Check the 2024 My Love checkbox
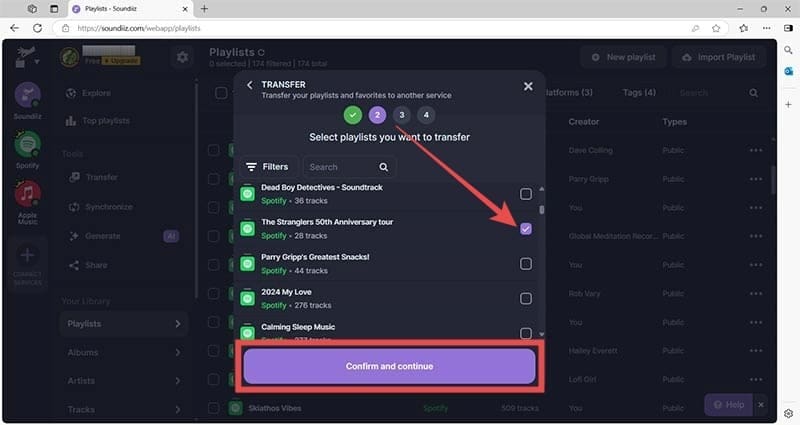The image size is (800, 425). pyautogui.click(x=526, y=298)
